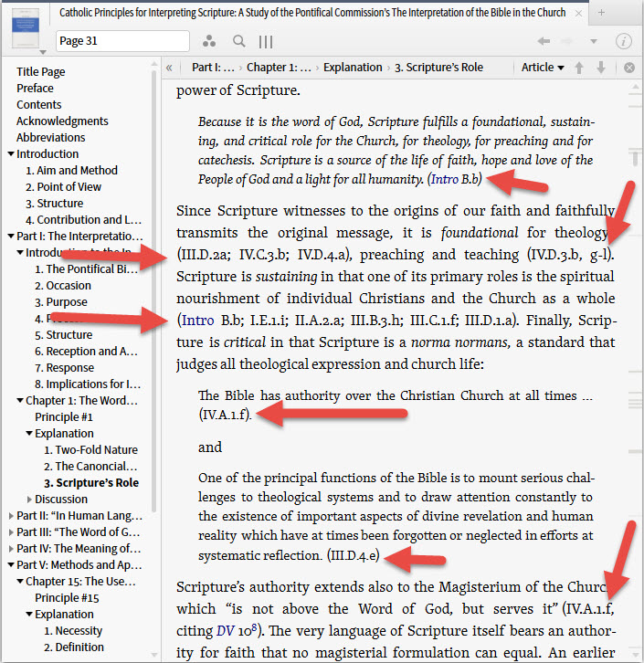Click the Part I breadcrumb
Viewport: 644px width, 663px height.
coord(213,68)
